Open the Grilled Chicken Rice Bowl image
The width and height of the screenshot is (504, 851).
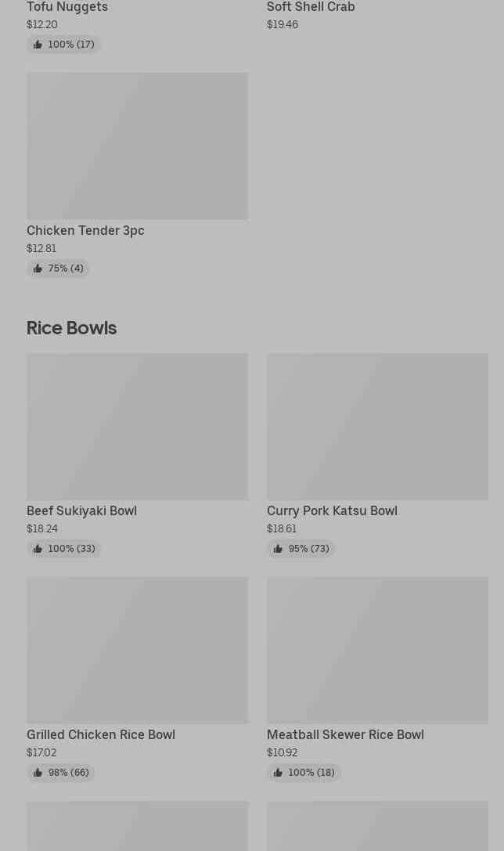tap(137, 651)
